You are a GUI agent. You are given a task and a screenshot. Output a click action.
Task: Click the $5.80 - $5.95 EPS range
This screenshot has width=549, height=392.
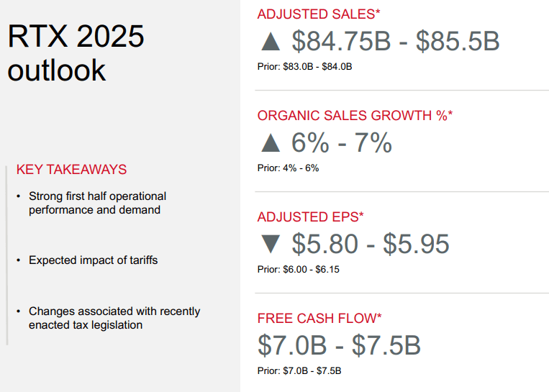[x=371, y=244]
